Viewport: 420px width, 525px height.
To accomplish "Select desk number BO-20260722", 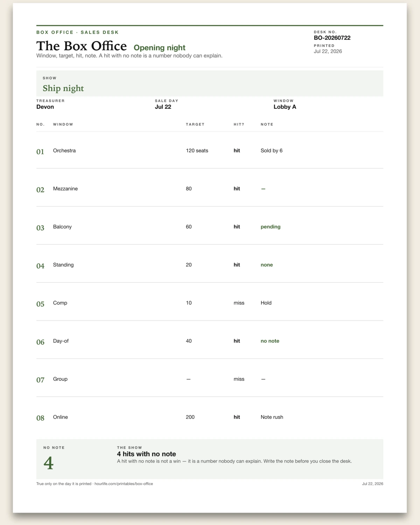I will point(332,38).
